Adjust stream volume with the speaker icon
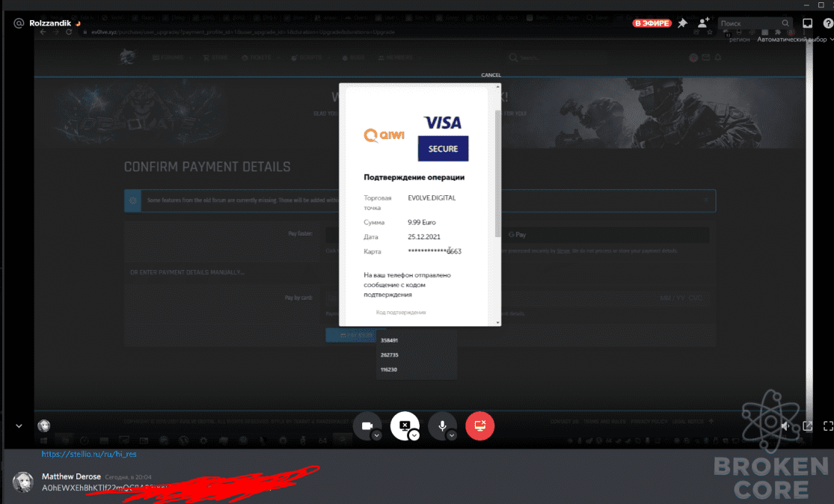The width and height of the screenshot is (834, 504). pyautogui.click(x=785, y=425)
